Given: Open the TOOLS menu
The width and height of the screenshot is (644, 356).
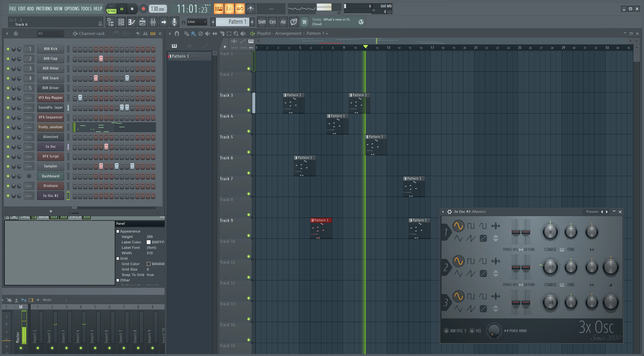Looking at the screenshot, I should click(86, 9).
